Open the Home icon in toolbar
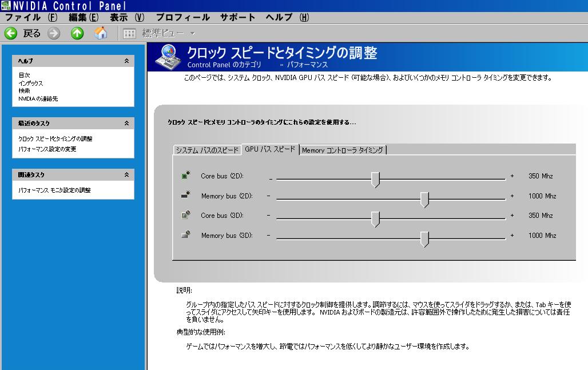This screenshot has height=370, width=588. click(x=101, y=33)
